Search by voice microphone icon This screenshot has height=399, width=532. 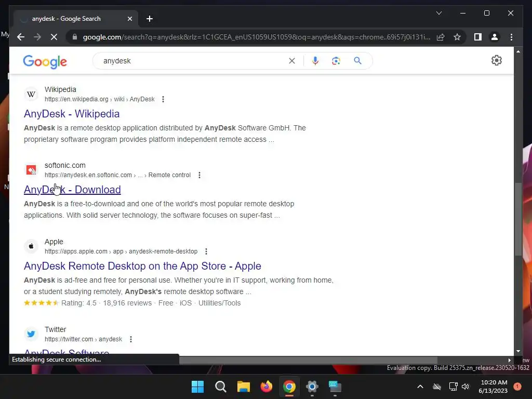pos(315,61)
